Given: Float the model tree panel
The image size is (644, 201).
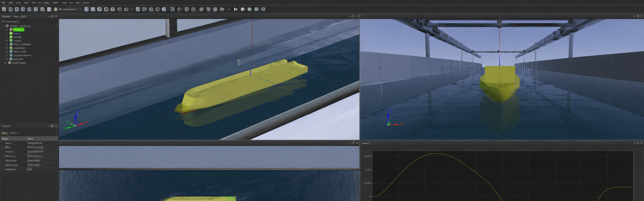Looking at the screenshot, I should coord(52,16).
